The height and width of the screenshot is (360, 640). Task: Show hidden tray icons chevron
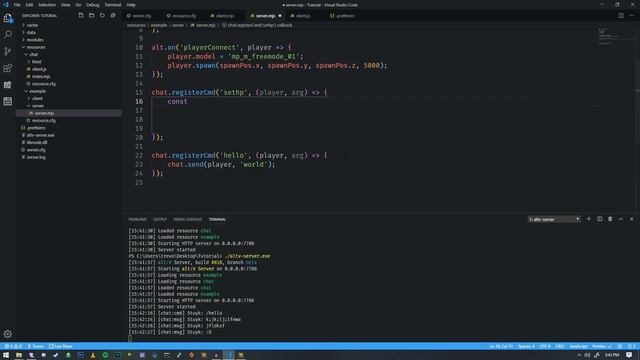point(579,355)
